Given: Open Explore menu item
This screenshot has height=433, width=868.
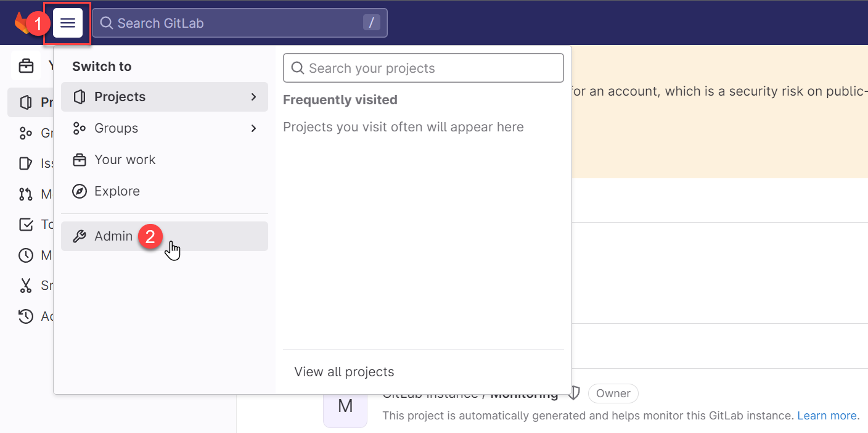Looking at the screenshot, I should [x=165, y=191].
